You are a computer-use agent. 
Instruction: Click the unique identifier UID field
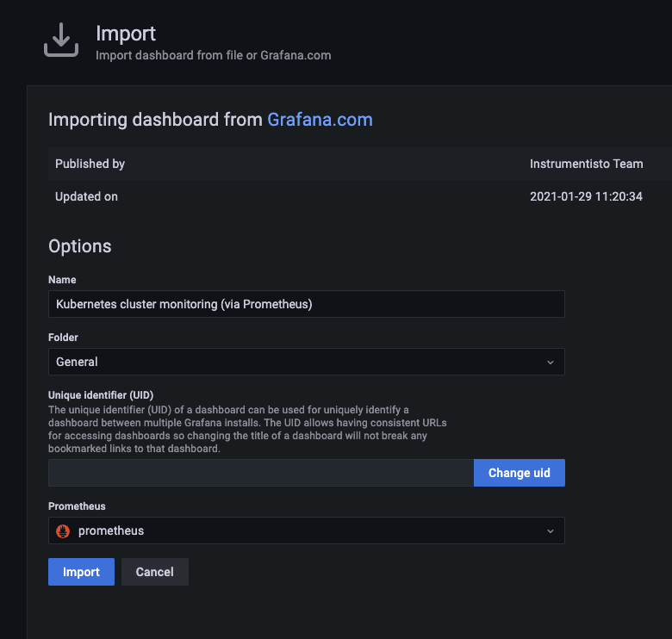(x=261, y=473)
